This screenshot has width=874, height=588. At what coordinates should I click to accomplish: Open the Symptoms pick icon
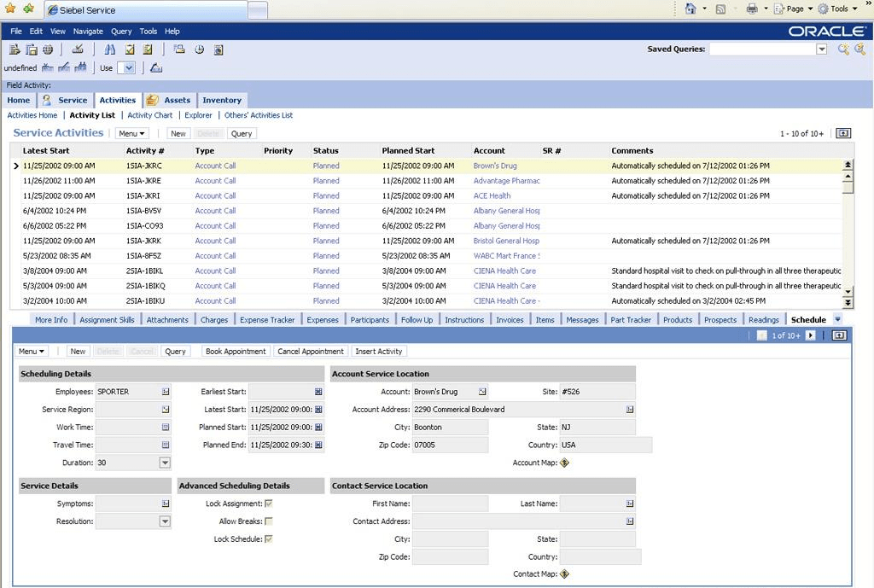pyautogui.click(x=166, y=504)
